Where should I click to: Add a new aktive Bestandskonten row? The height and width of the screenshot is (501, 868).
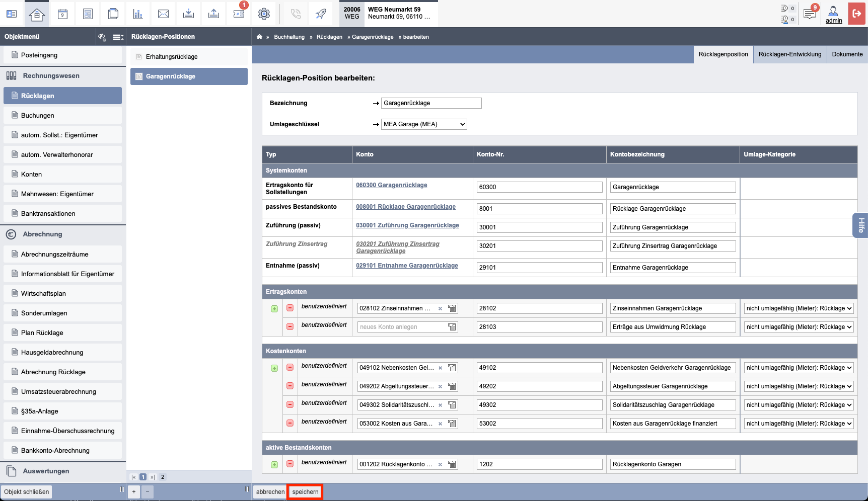(274, 465)
